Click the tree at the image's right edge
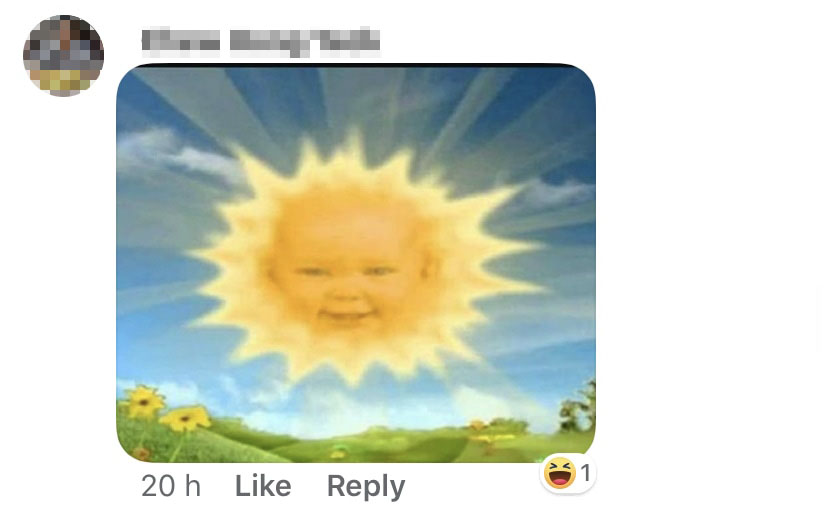 (x=579, y=407)
